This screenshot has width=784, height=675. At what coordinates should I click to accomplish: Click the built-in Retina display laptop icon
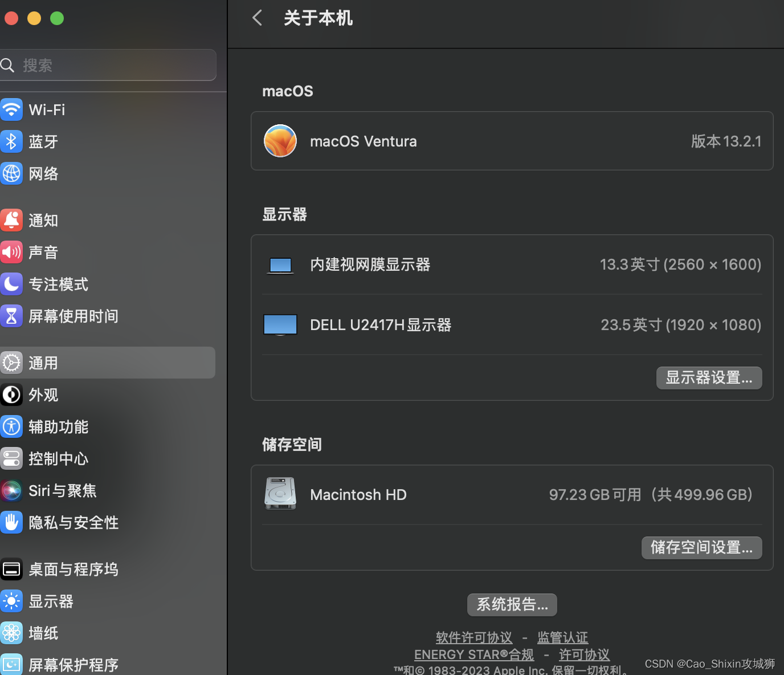(x=280, y=266)
